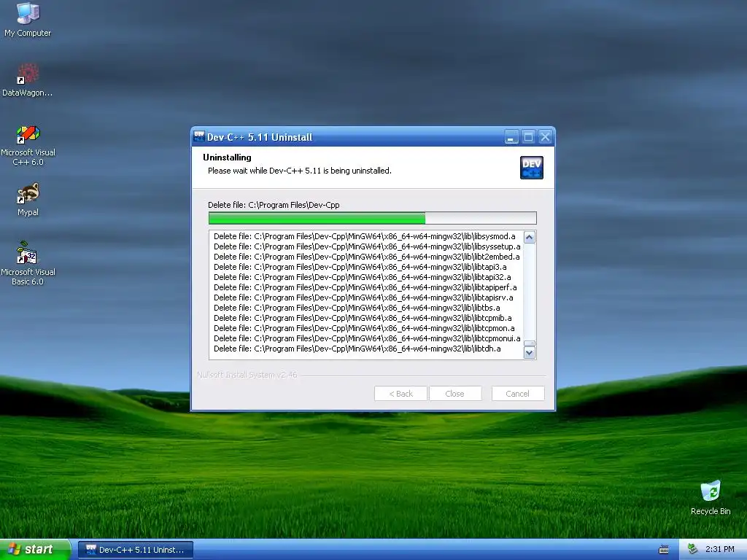
Task: Click the log line for libsyssetup.a
Action: (367, 246)
